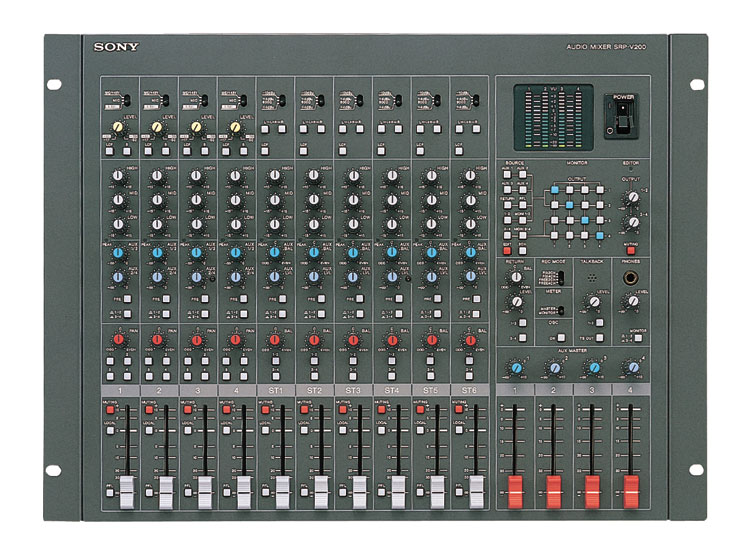The height and width of the screenshot is (555, 740).
Task: Click the yellow LEVEL knob on channel 2
Action: 157,128
